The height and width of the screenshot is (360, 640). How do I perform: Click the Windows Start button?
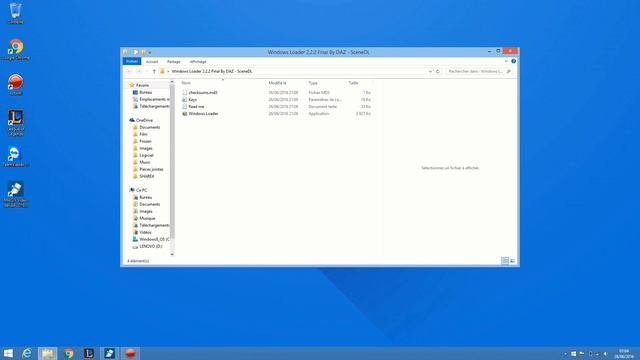8,353
